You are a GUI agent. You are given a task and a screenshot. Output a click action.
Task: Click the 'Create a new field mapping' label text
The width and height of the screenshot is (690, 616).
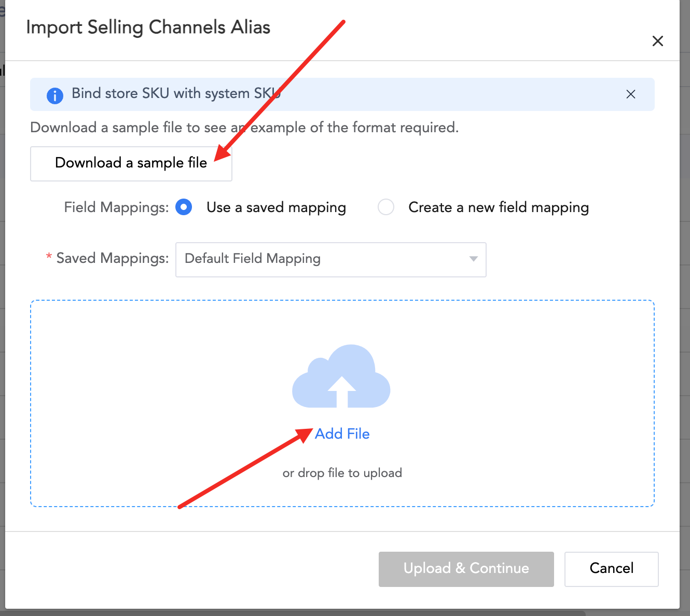click(498, 207)
